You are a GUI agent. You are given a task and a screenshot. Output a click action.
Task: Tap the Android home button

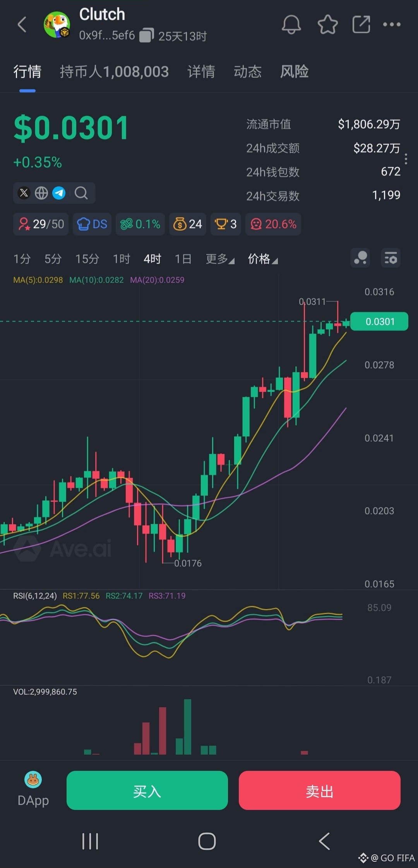coord(207,841)
